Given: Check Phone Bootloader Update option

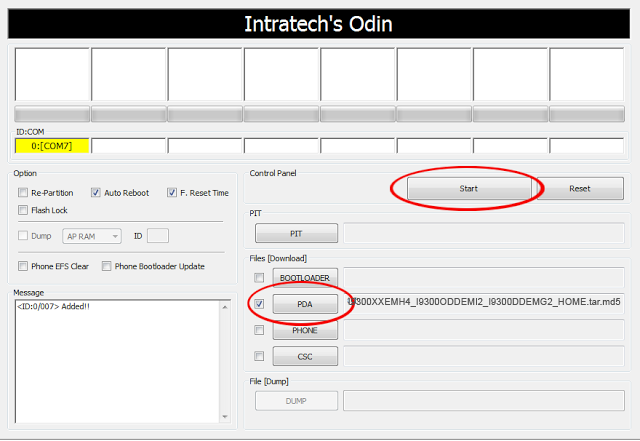Looking at the screenshot, I should (x=106, y=266).
